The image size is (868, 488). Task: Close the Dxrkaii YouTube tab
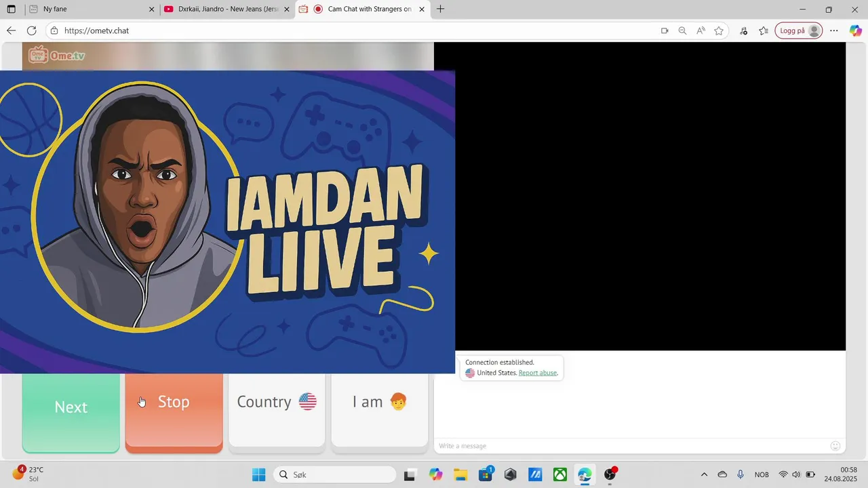pyautogui.click(x=287, y=9)
